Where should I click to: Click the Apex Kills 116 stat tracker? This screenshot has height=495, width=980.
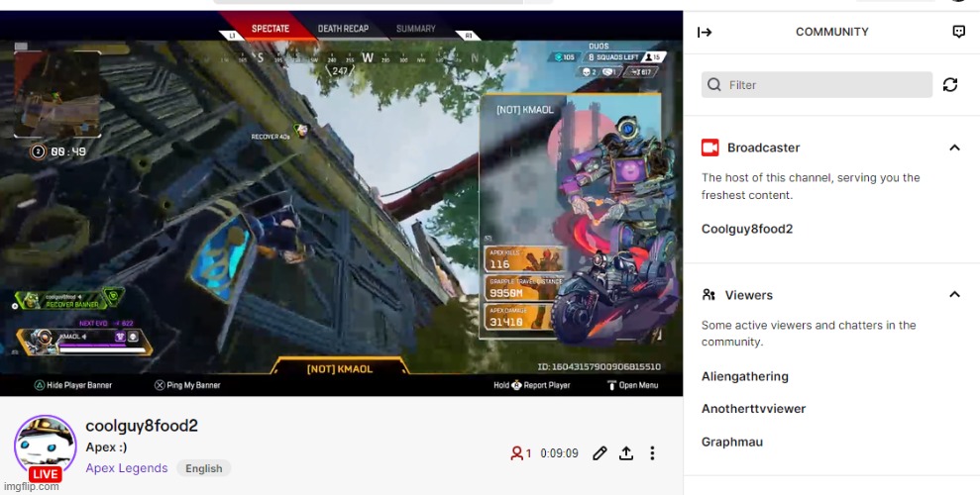524,259
